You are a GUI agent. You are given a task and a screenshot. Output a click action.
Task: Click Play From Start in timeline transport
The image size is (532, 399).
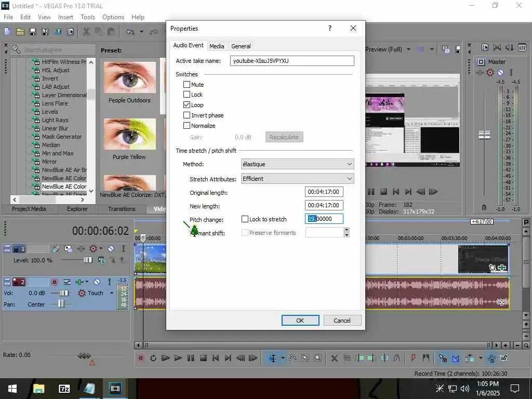click(x=166, y=358)
